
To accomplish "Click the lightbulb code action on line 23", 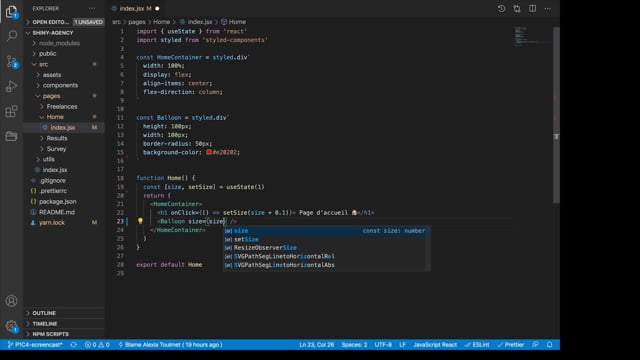I will coord(140,221).
